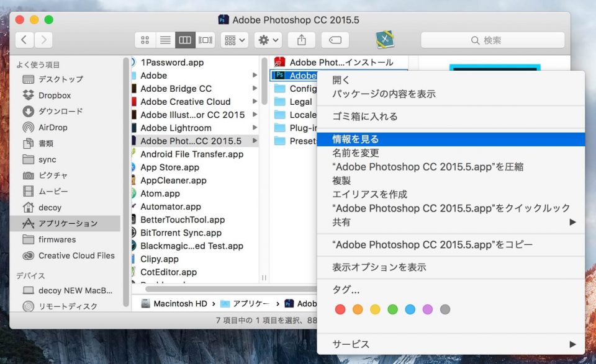Image resolution: width=596 pixels, height=364 pixels.
Task: Open the ruler-and-scissors app in the toolbar
Action: tap(385, 40)
